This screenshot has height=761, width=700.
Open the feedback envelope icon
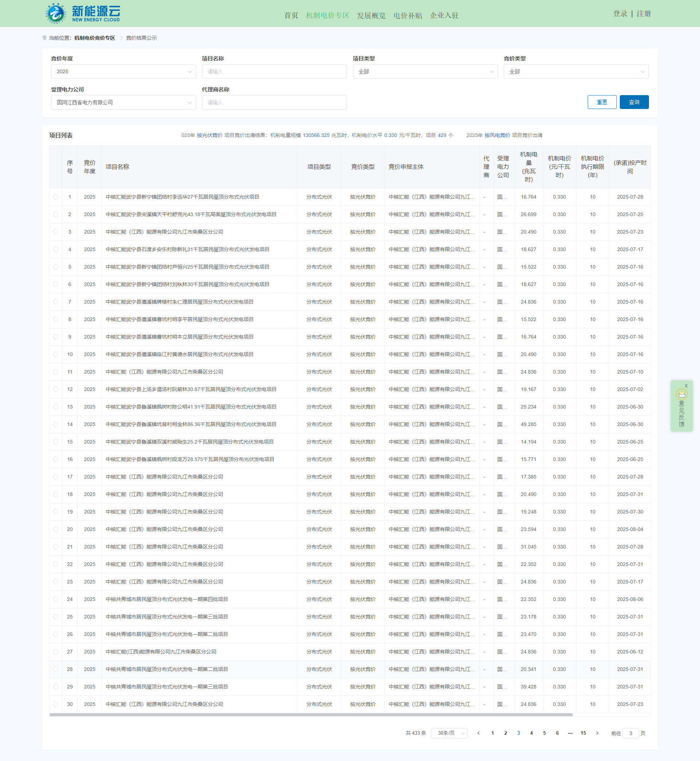click(x=681, y=394)
